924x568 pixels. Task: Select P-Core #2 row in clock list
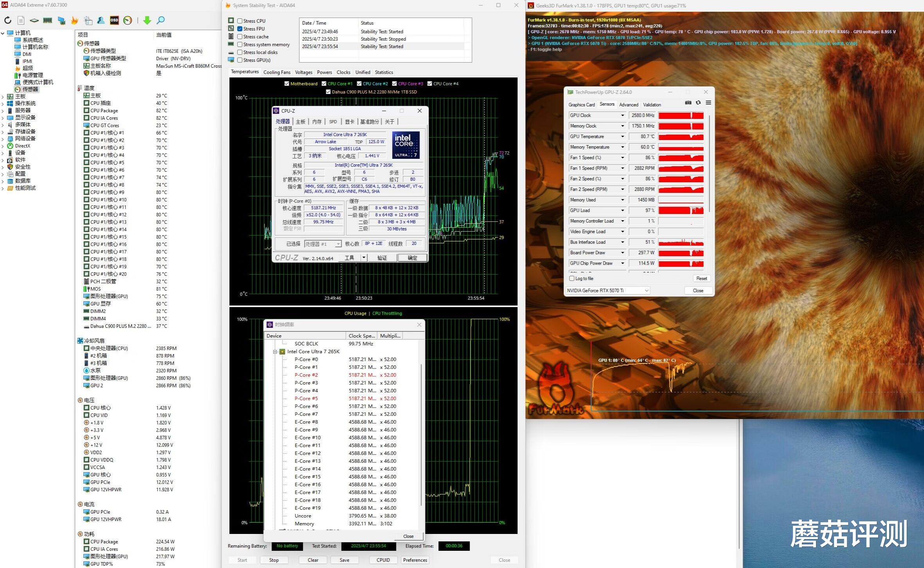306,375
